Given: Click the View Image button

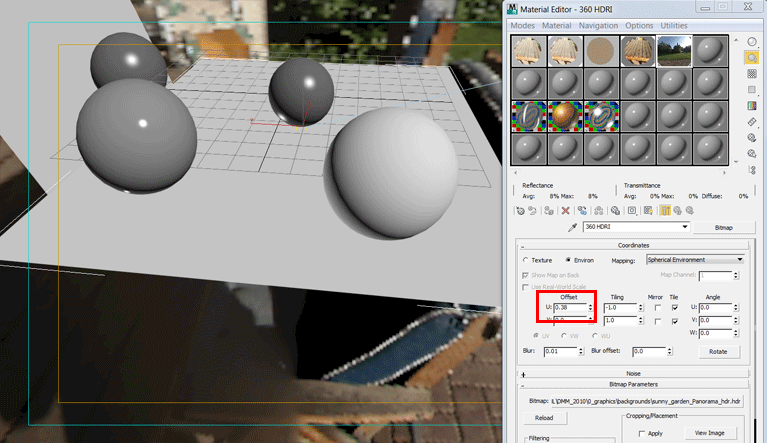Looking at the screenshot, I should coord(709,433).
